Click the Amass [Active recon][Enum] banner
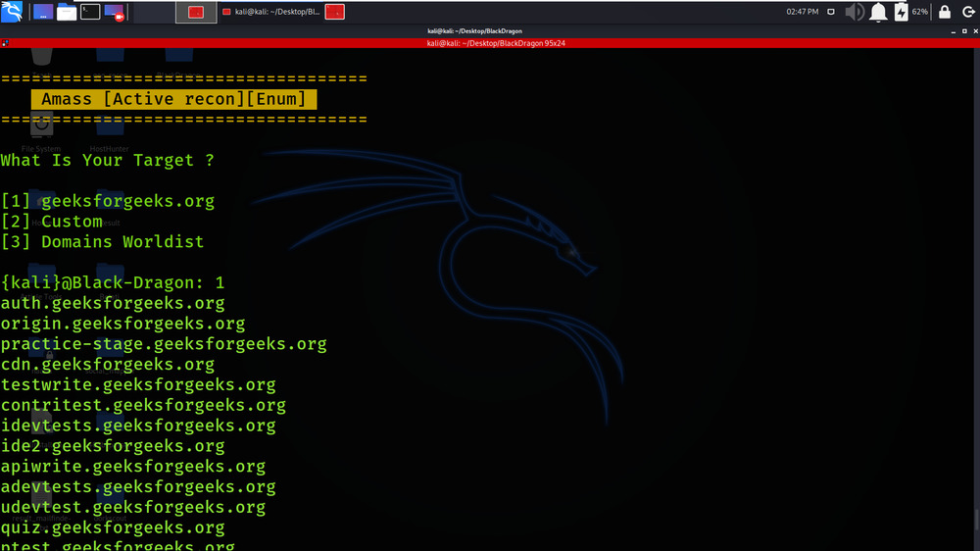The image size is (980, 551). click(173, 99)
